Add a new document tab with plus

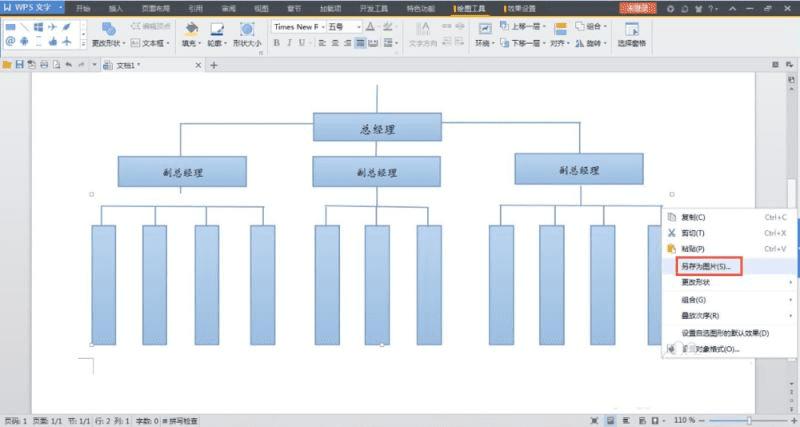pos(214,65)
